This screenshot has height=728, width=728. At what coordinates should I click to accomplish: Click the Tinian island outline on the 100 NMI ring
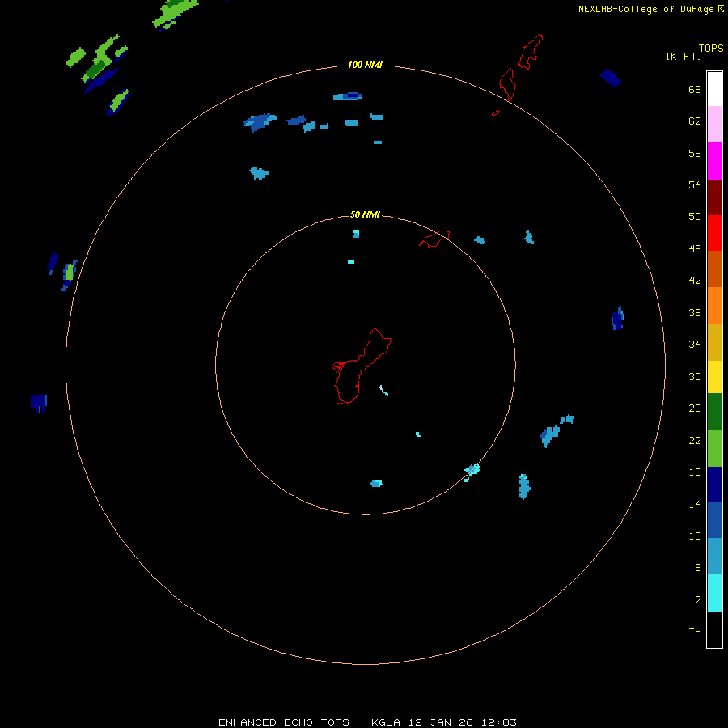click(507, 84)
